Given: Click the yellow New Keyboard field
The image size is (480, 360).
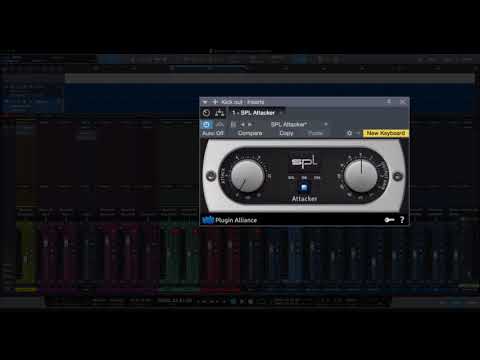Looking at the screenshot, I should [386, 133].
